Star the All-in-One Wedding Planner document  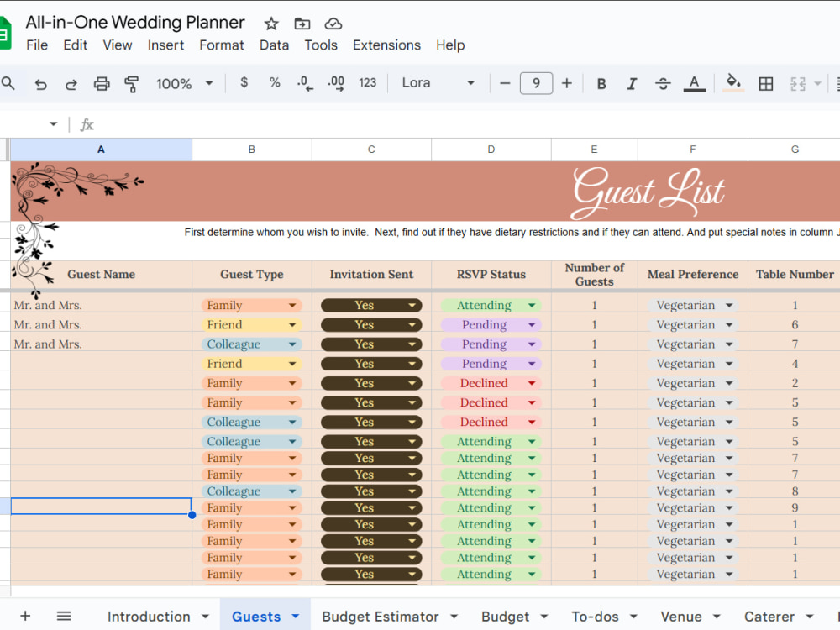pyautogui.click(x=271, y=24)
